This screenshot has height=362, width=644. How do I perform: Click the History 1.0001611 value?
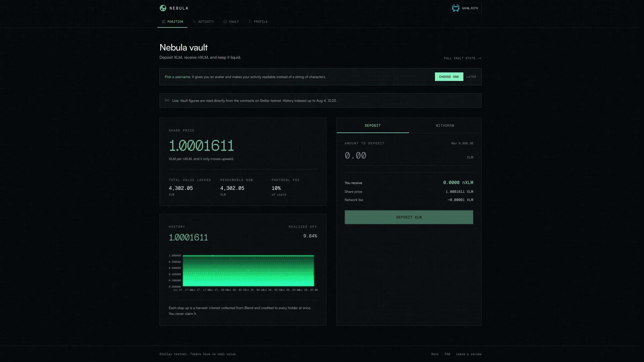[188, 237]
